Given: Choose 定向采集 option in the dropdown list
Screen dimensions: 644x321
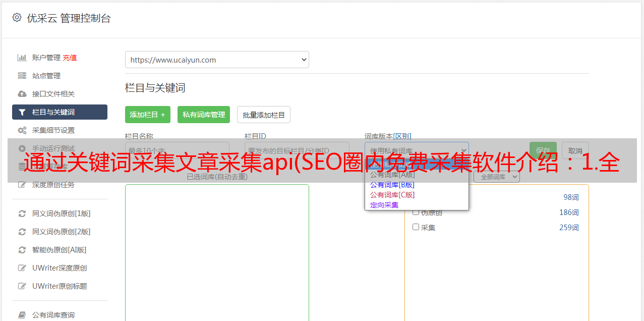Looking at the screenshot, I should pos(384,205).
